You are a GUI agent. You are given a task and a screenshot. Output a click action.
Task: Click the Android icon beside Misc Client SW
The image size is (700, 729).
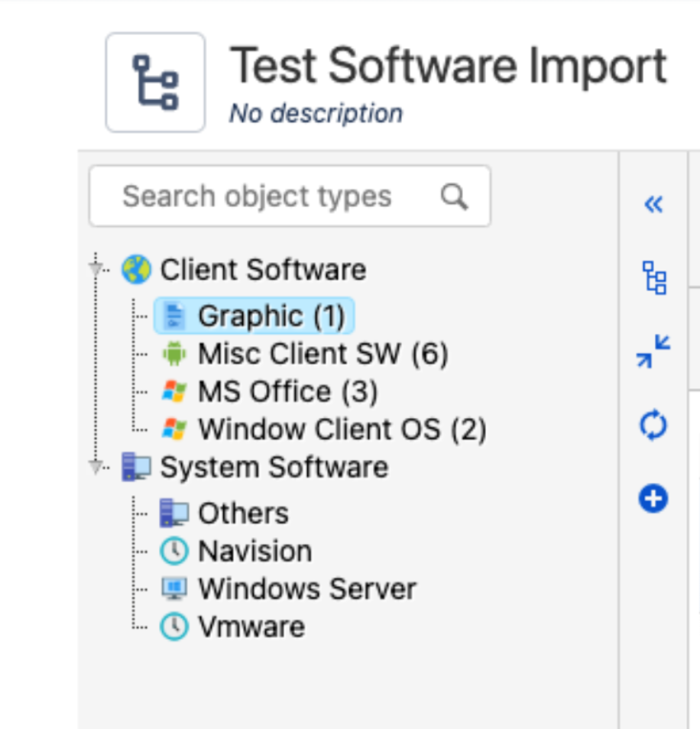point(174,353)
